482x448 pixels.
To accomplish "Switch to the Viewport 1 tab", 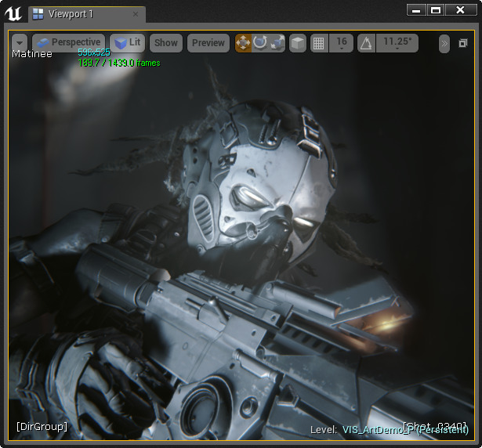I will (87, 14).
